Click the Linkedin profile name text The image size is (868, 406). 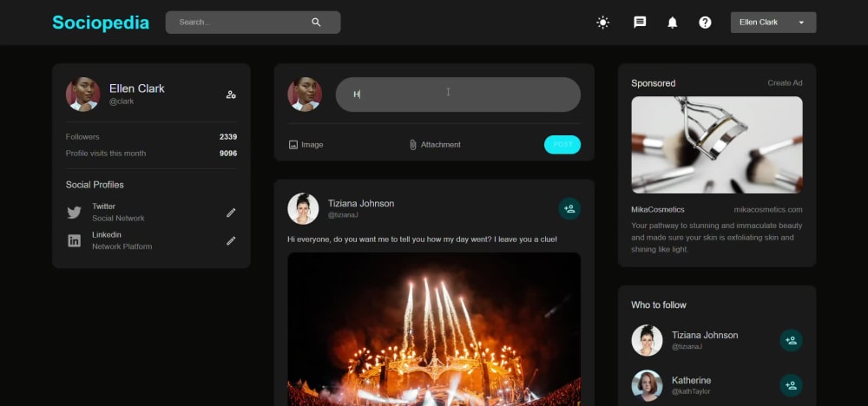(x=106, y=234)
